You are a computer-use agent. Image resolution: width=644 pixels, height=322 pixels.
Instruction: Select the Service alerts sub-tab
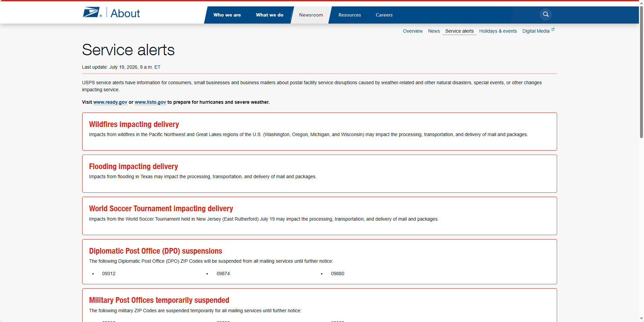pos(459,31)
